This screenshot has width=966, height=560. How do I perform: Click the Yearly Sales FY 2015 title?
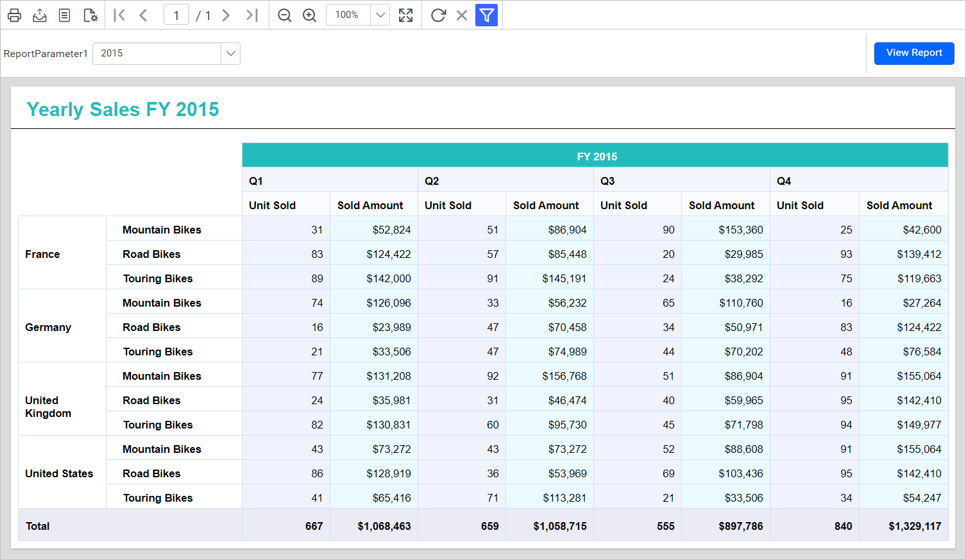click(123, 110)
